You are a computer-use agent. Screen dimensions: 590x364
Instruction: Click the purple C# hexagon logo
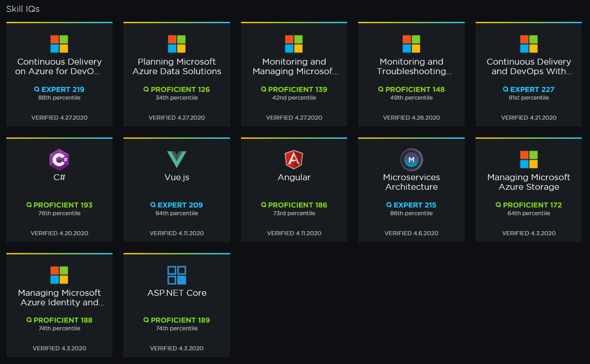59,160
